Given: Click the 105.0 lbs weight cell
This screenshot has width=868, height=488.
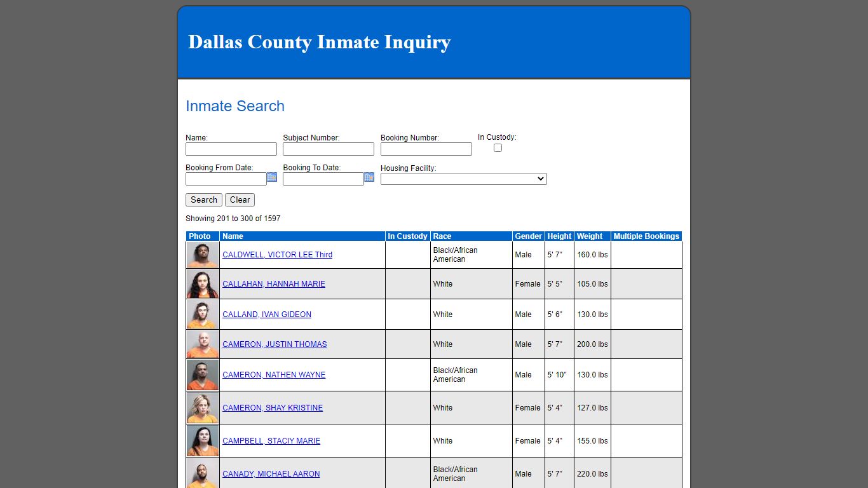Looking at the screenshot, I should point(592,284).
